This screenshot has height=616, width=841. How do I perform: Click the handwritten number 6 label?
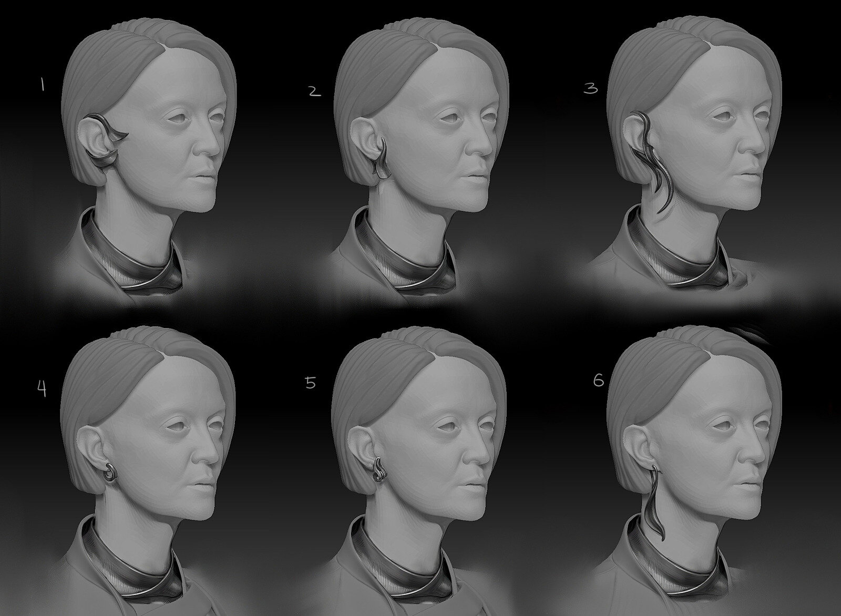pyautogui.click(x=598, y=381)
